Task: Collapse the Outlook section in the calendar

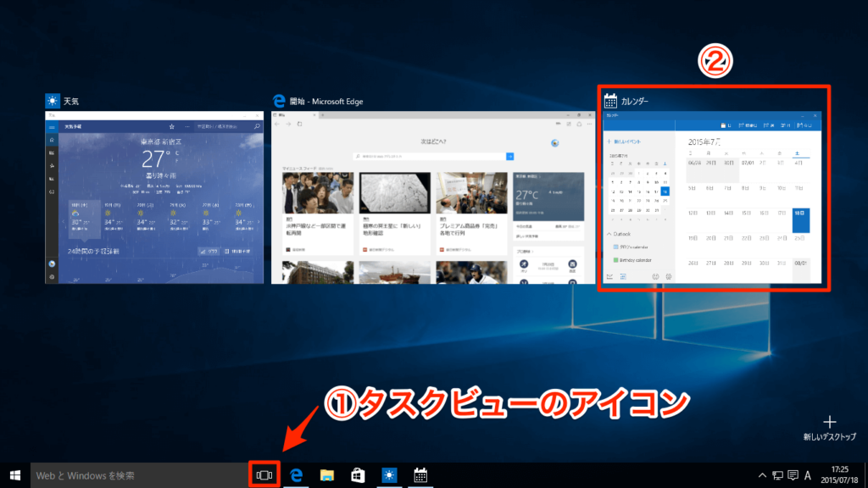Action: pos(619,234)
